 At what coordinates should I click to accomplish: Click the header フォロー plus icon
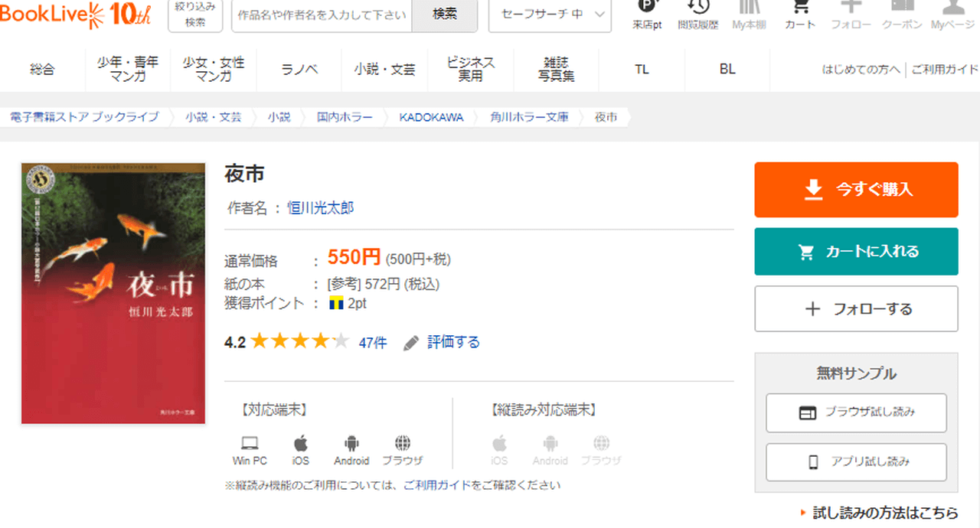tap(851, 9)
